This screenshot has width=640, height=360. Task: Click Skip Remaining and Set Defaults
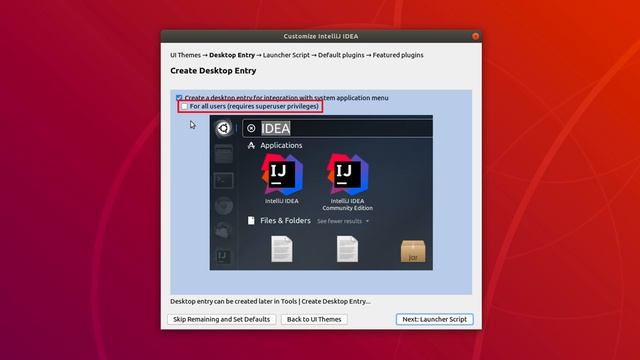click(221, 319)
